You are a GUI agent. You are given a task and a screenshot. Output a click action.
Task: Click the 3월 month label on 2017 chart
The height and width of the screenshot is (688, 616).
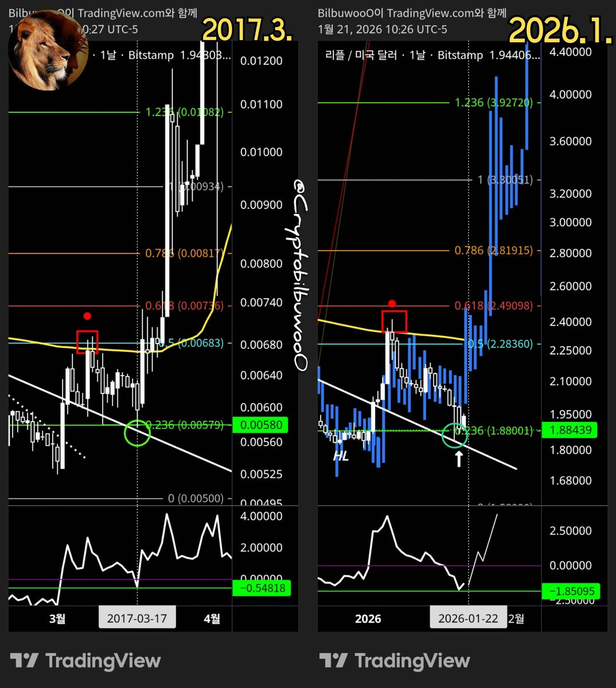tap(57, 619)
